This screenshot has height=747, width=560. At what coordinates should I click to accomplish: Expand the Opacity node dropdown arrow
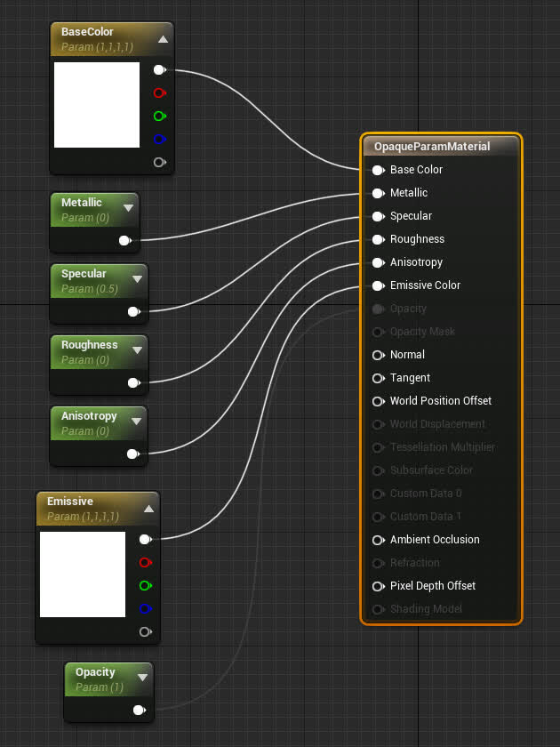click(x=142, y=678)
